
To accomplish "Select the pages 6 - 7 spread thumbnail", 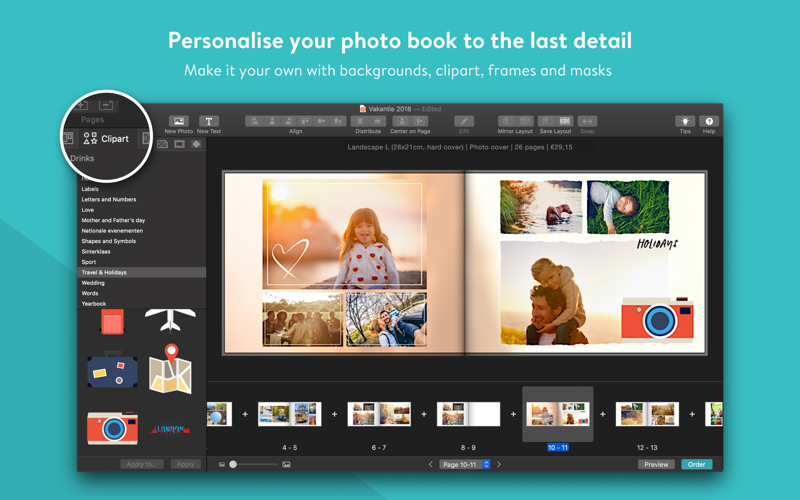I will pyautogui.click(x=379, y=414).
